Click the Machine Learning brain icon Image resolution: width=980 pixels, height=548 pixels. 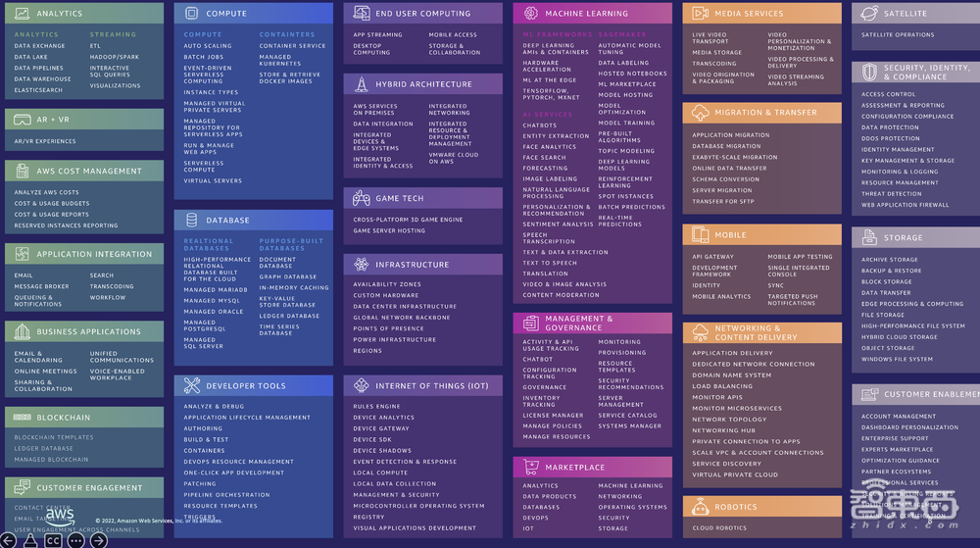[531, 14]
